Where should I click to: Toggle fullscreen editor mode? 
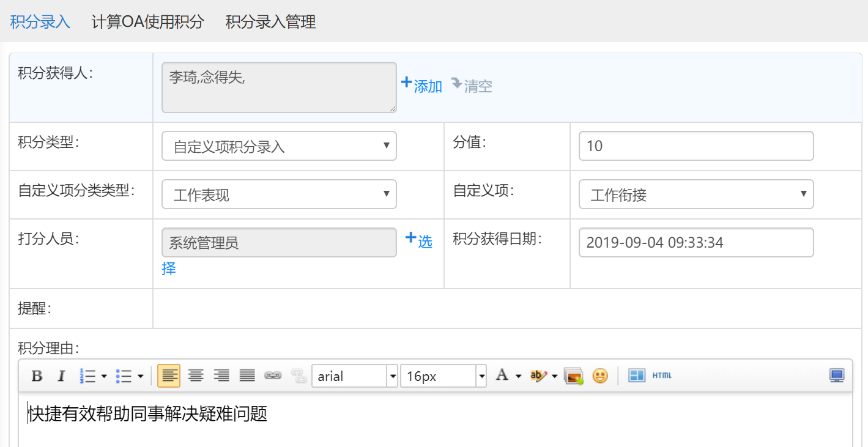(x=837, y=375)
